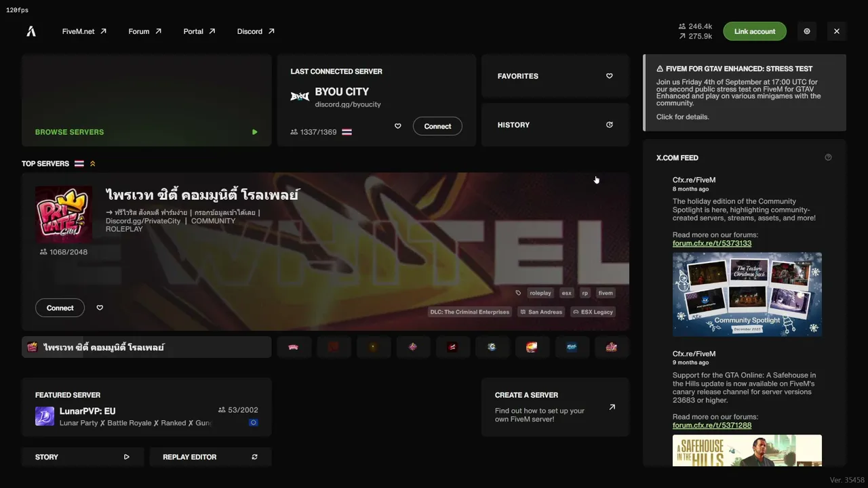This screenshot has width=868, height=488.
Task: Click the Private City server logo image
Action: click(x=64, y=214)
